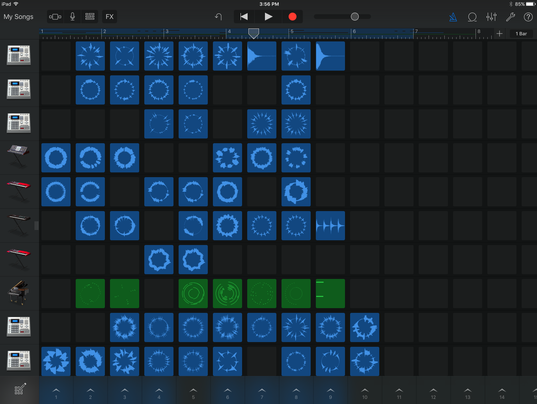Screen dimensions: 537x404
Task: Tap the starburst cell in row one, column four
Action: (159, 56)
